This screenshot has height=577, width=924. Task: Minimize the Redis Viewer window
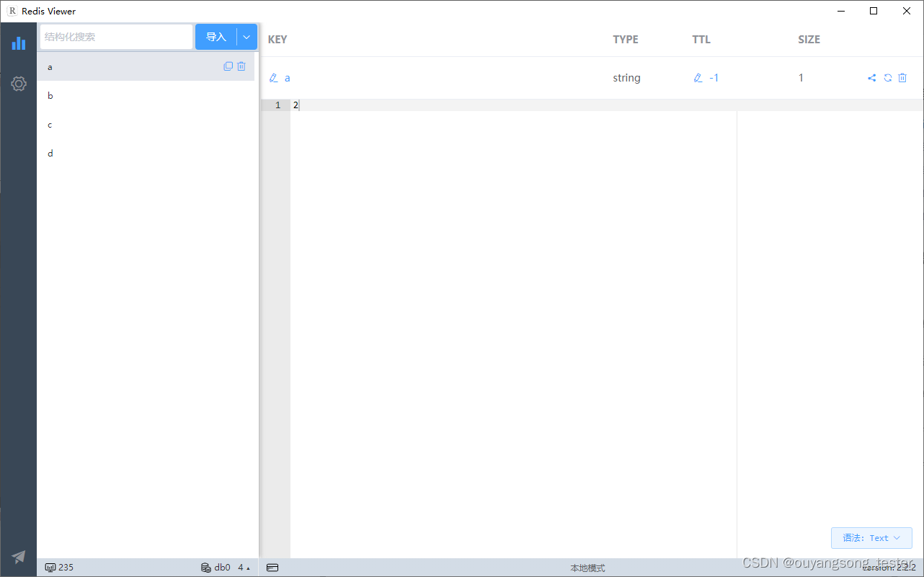(x=840, y=11)
